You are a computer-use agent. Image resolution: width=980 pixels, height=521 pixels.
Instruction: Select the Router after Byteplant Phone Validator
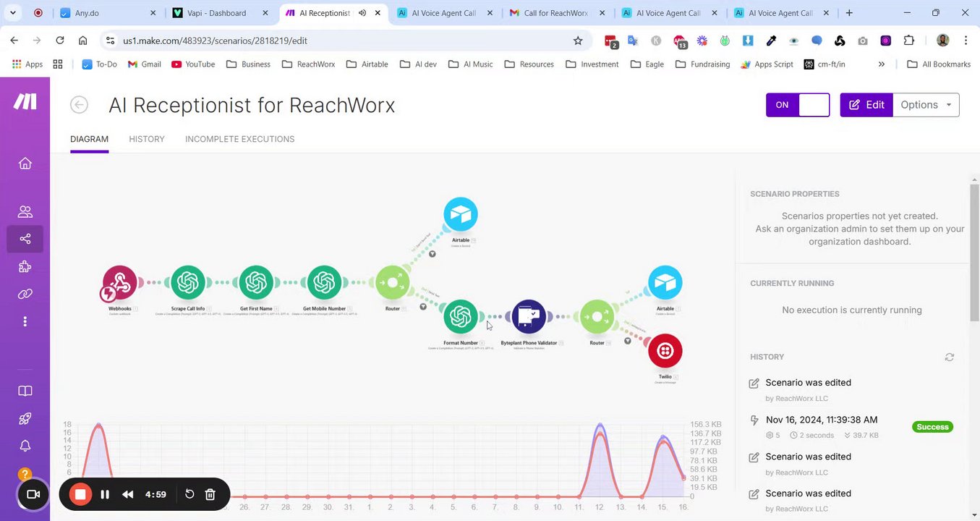coord(597,317)
